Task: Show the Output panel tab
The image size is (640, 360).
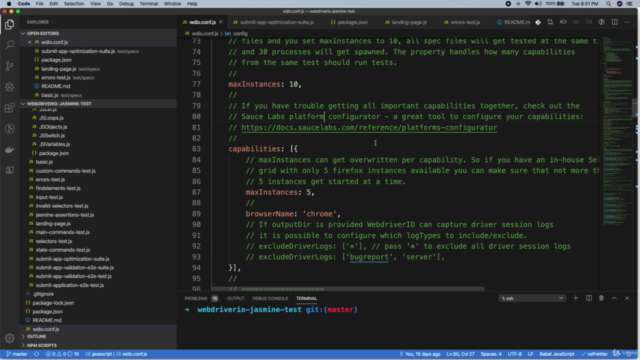Action: coord(236,298)
